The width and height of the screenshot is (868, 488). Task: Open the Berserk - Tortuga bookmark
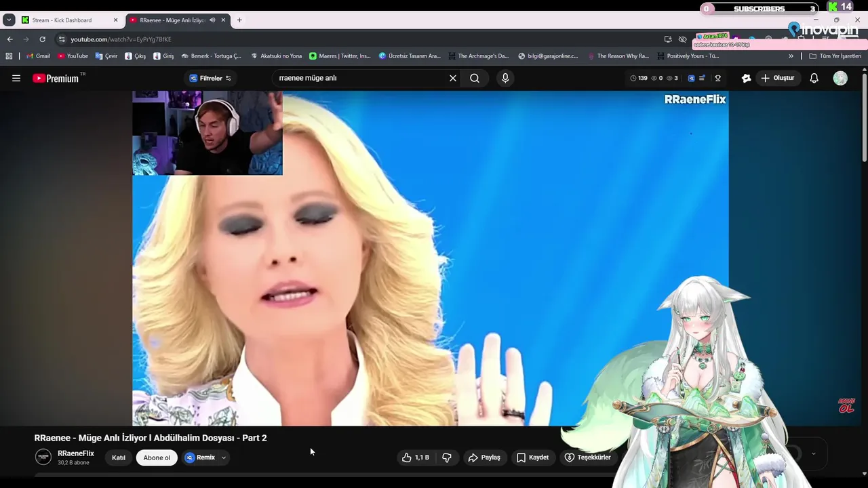(211, 56)
